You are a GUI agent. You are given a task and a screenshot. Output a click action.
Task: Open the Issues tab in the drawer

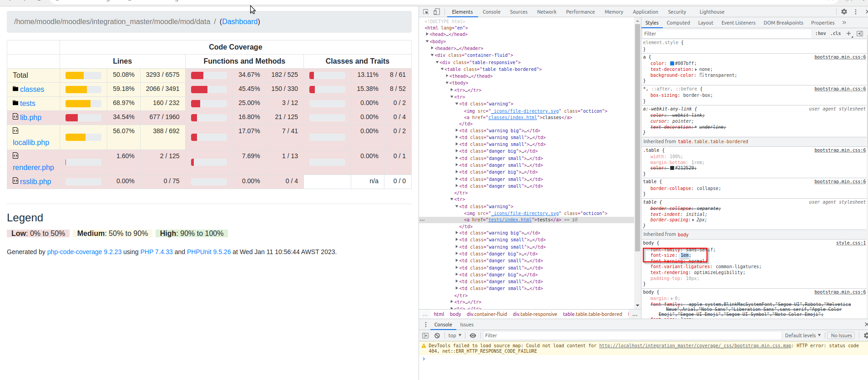(467, 325)
